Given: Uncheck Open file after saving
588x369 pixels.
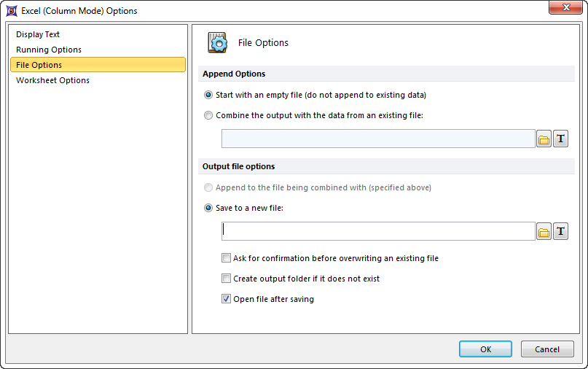Looking at the screenshot, I should [x=227, y=299].
